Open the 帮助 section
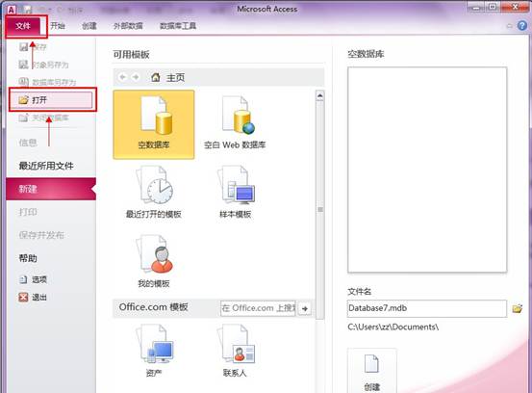 pos(28,258)
